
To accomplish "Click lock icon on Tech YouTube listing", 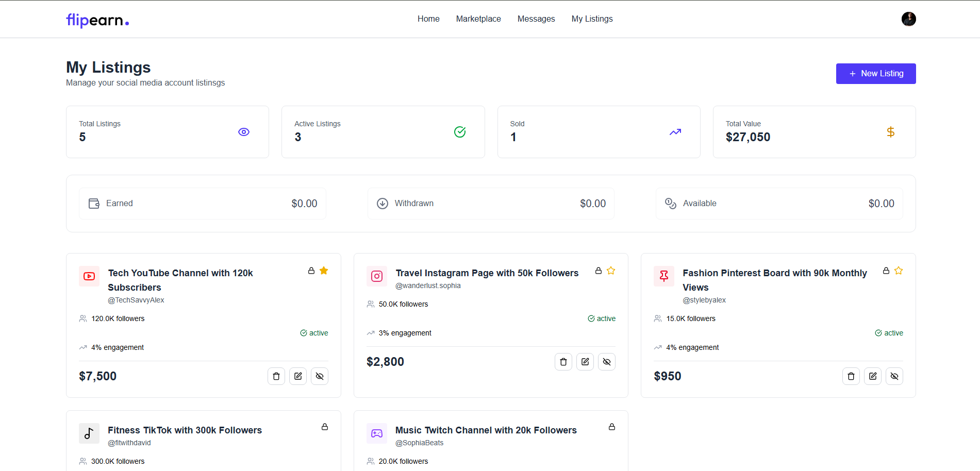I will pyautogui.click(x=311, y=271).
